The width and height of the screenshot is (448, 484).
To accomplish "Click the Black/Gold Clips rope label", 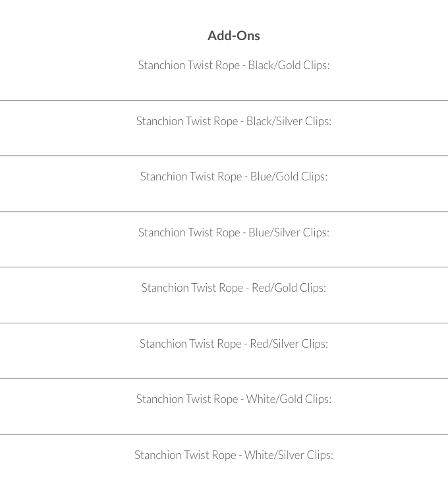I will 233,65.
